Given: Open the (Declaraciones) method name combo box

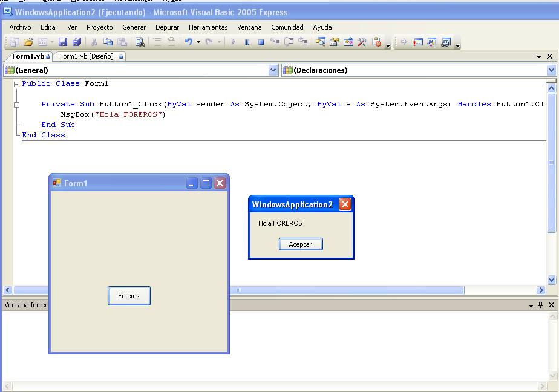Looking at the screenshot, I should (419, 70).
